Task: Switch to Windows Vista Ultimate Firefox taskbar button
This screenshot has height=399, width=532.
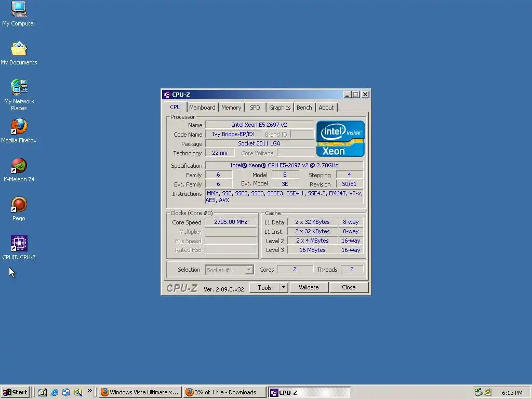Action: [140, 393]
